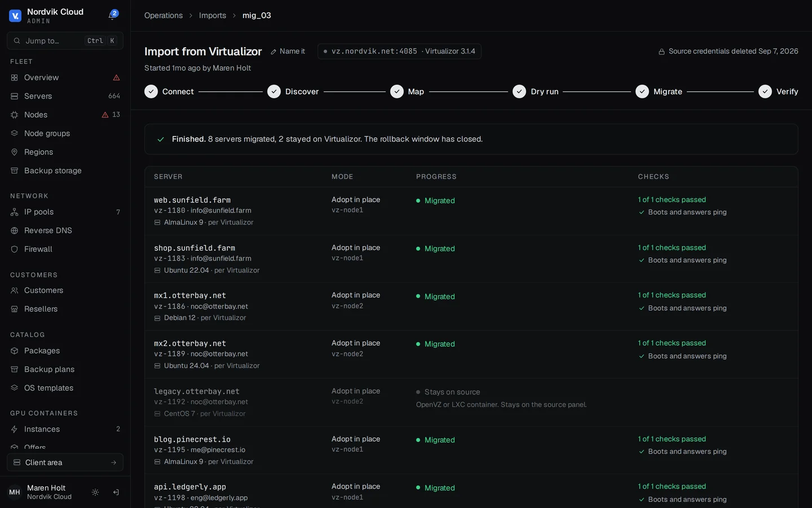Click the lock icon by credentials notice
The width and height of the screenshot is (812, 508).
pyautogui.click(x=661, y=51)
